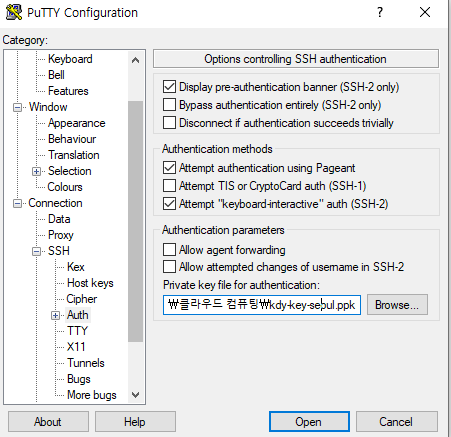Select SSH category label in tree

(59, 251)
